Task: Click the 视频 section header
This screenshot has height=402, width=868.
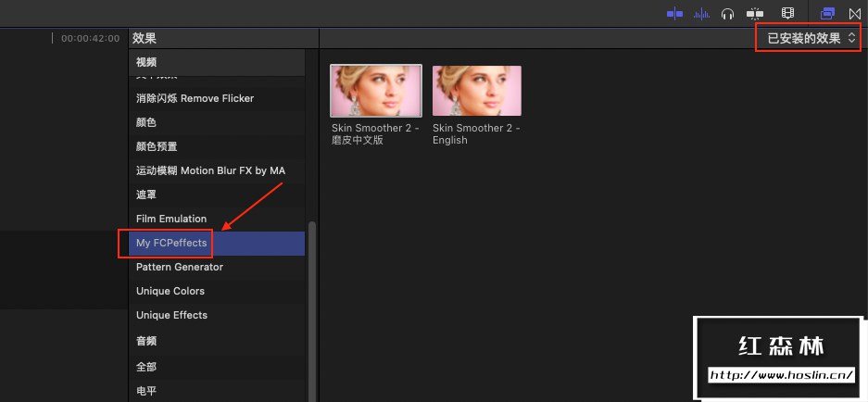Action: point(217,63)
